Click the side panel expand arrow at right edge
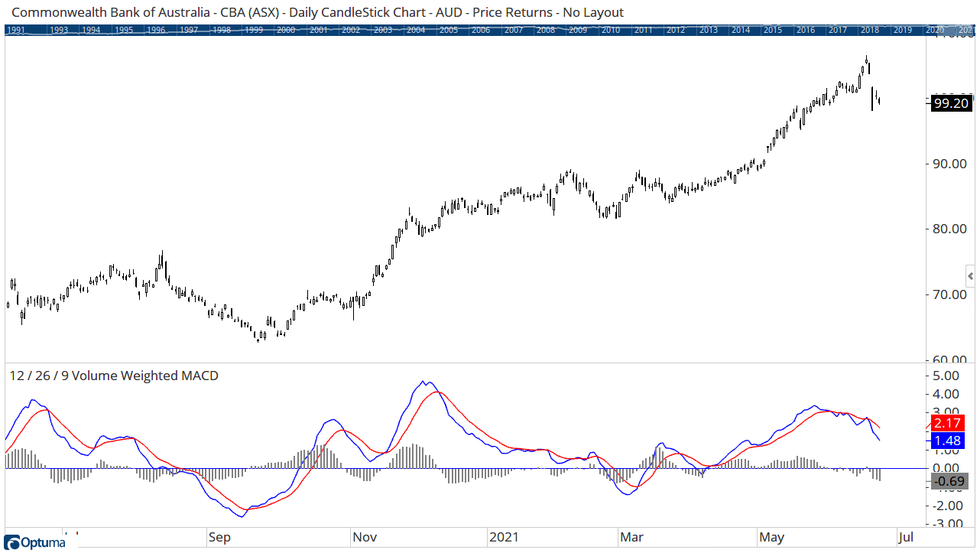 pos(970,276)
